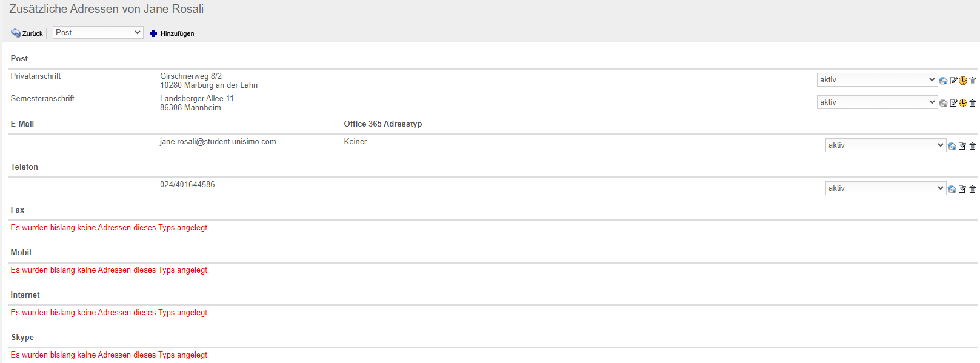Delete the Privatanschrift address
The width and height of the screenshot is (980, 363).
(973, 81)
